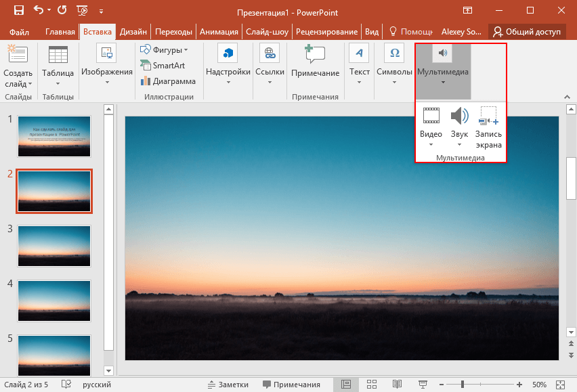Click the Общий доступ share button
The width and height of the screenshot is (577, 392).
tap(527, 32)
